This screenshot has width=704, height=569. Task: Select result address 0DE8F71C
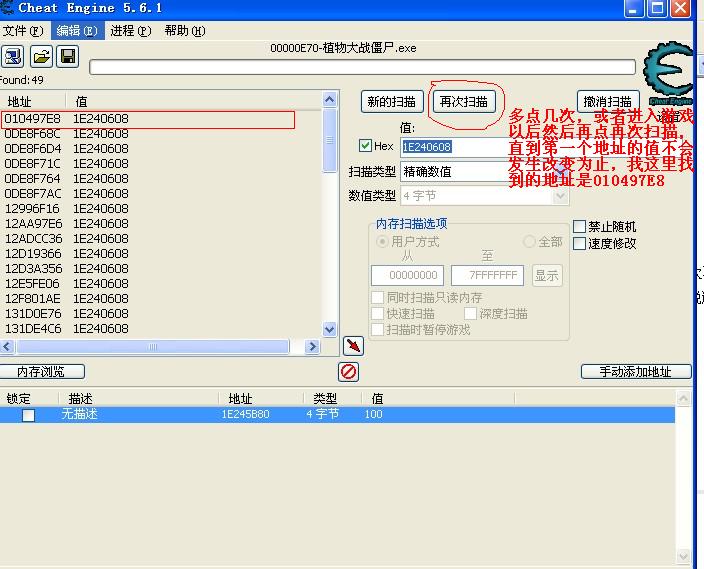point(32,163)
